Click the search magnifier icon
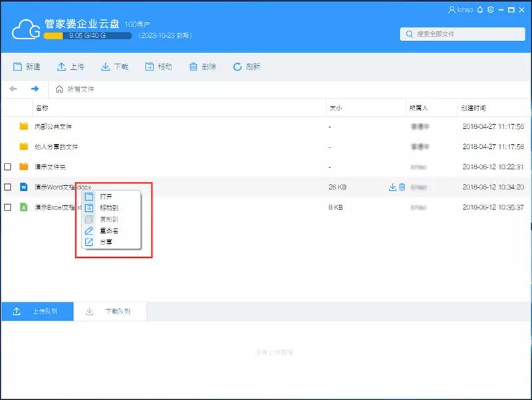Image resolution: width=532 pixels, height=400 pixels. 409,35
